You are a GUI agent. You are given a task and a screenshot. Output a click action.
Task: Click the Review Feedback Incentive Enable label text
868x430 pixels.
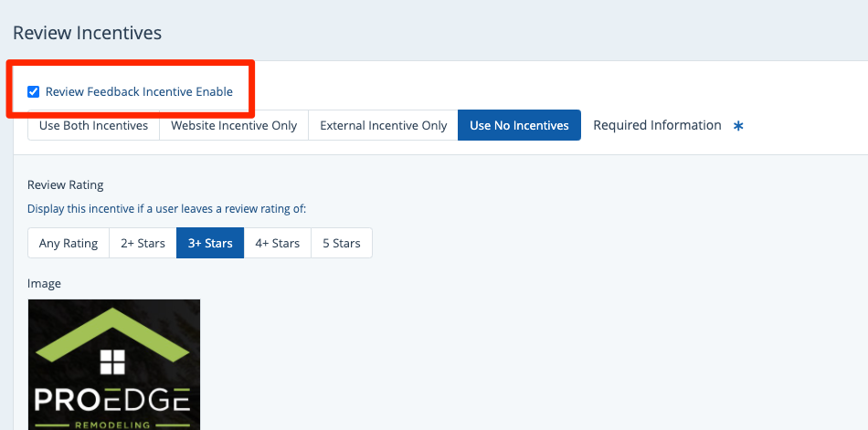139,91
